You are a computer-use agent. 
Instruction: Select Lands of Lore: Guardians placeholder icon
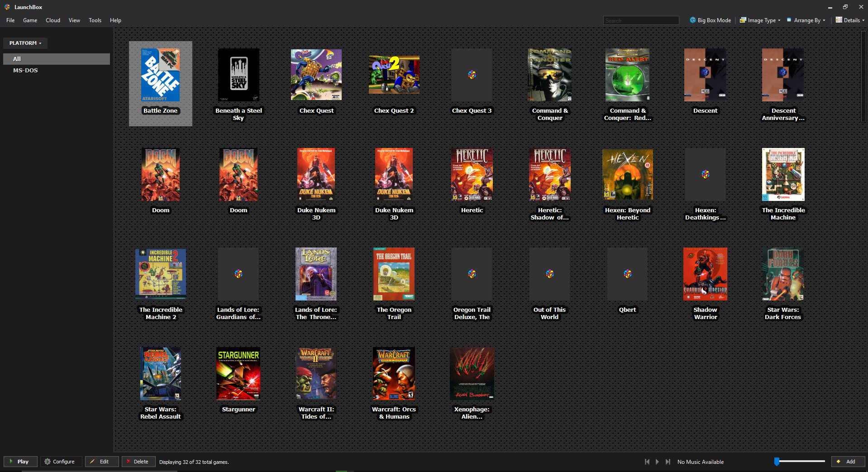[238, 274]
